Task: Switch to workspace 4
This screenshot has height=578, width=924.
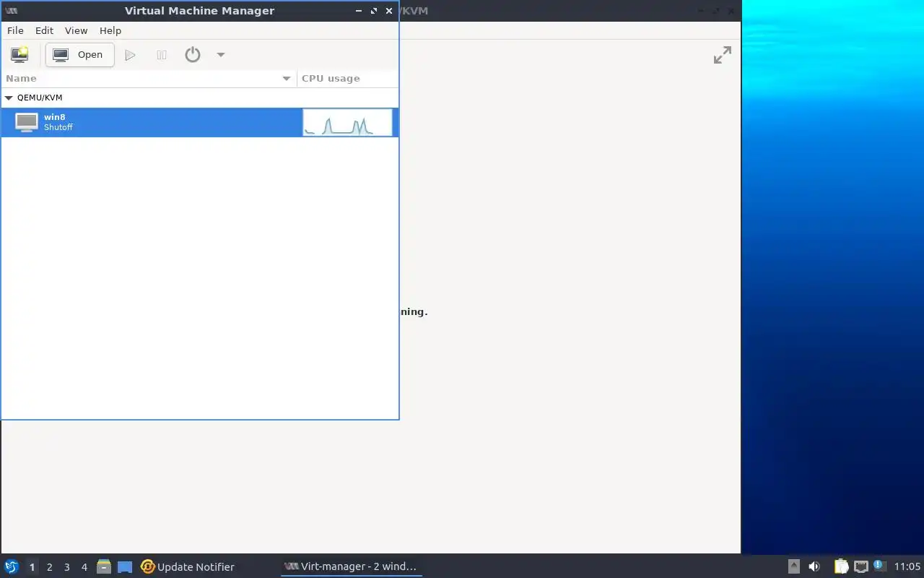Action: coord(84,567)
